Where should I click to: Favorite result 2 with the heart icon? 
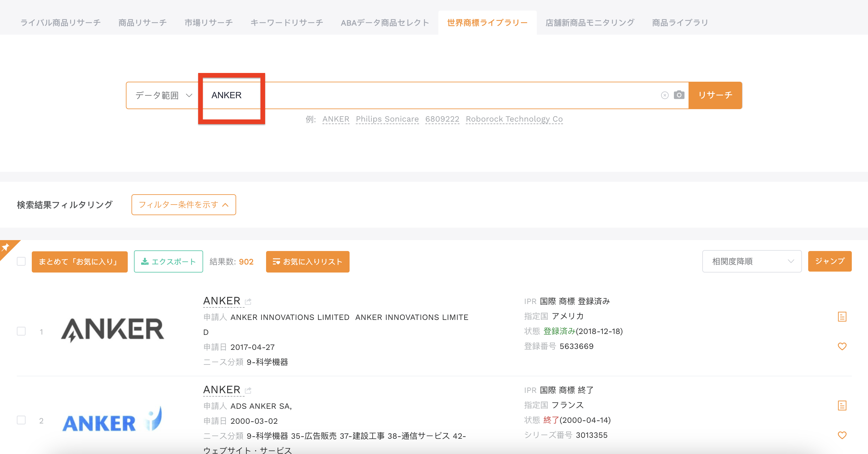pos(842,435)
